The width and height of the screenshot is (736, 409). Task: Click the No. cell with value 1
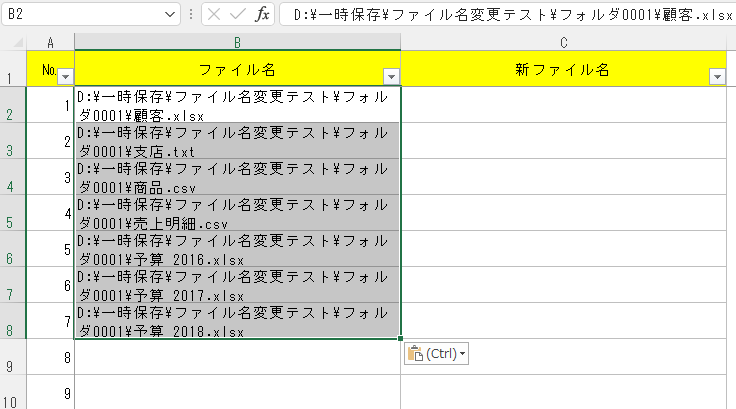pyautogui.click(x=51, y=105)
